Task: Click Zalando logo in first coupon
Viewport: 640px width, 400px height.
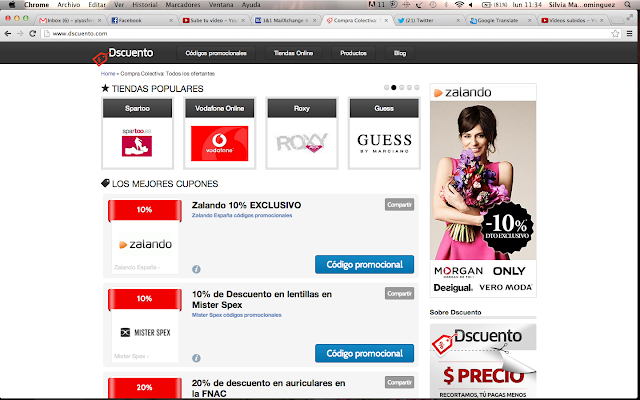Action: coord(145,244)
